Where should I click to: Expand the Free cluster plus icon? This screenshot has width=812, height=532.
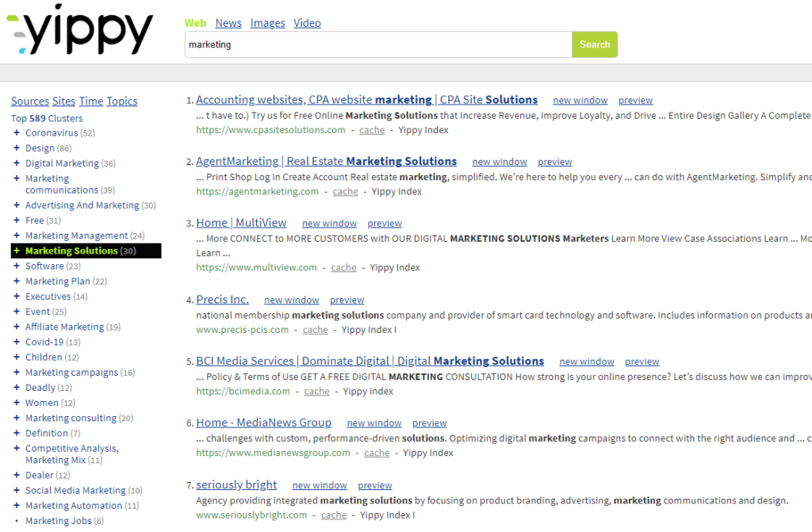pyautogui.click(x=17, y=220)
